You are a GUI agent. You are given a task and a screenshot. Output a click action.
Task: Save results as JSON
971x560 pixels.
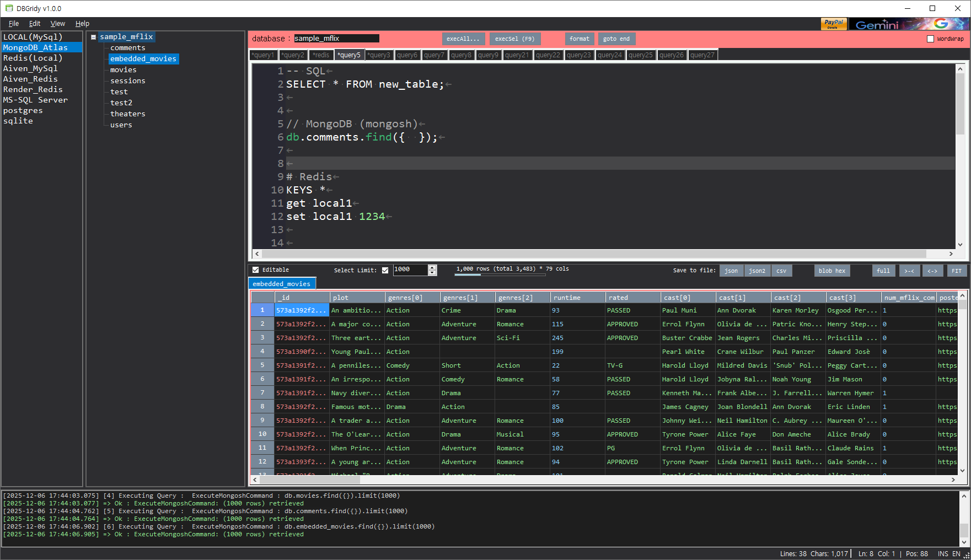tap(731, 271)
